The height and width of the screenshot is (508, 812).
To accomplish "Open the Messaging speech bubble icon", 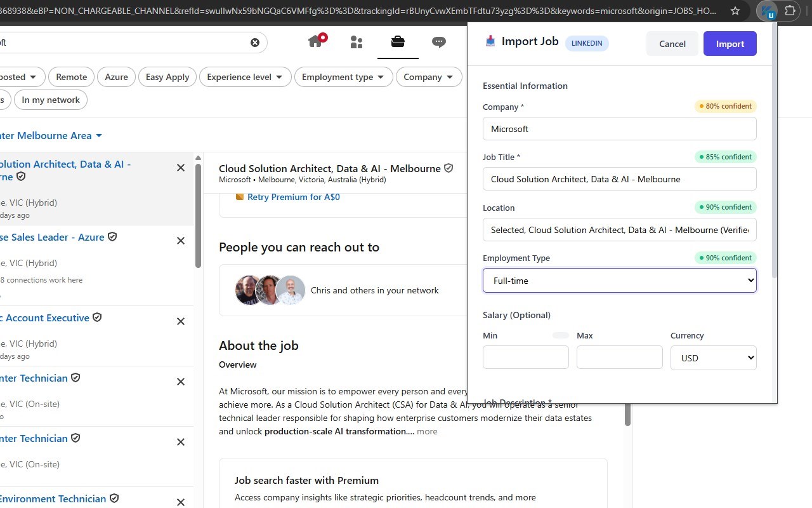I will tap(439, 42).
